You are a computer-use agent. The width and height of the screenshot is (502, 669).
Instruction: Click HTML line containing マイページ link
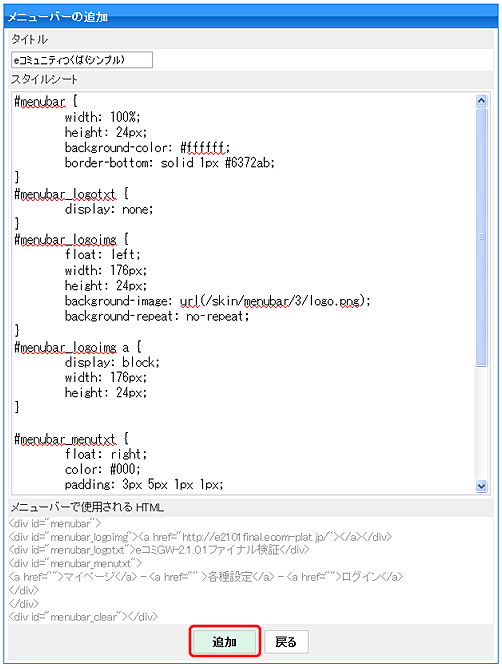point(206,577)
